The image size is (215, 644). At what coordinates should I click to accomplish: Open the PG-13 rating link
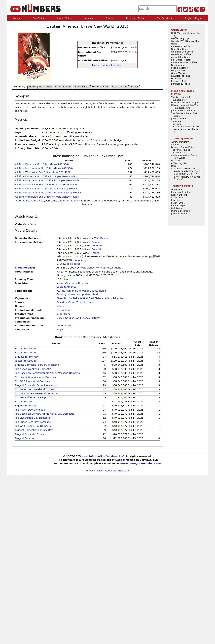click(60, 272)
